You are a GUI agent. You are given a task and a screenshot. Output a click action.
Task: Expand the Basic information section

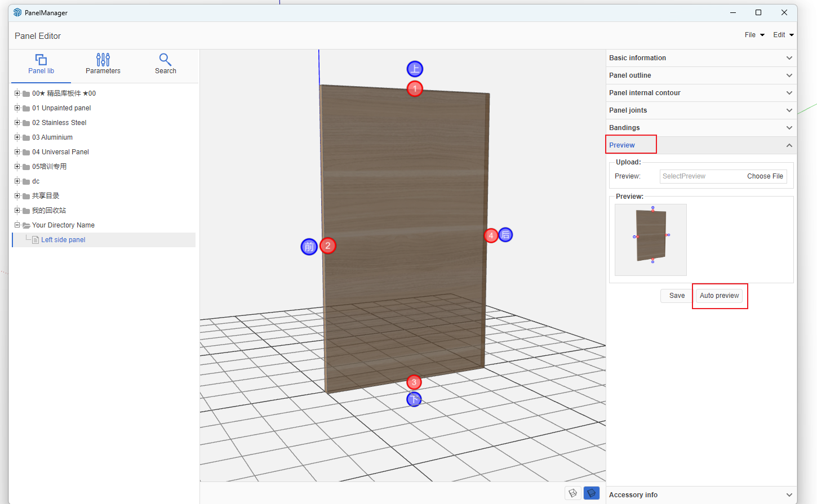[701, 58]
